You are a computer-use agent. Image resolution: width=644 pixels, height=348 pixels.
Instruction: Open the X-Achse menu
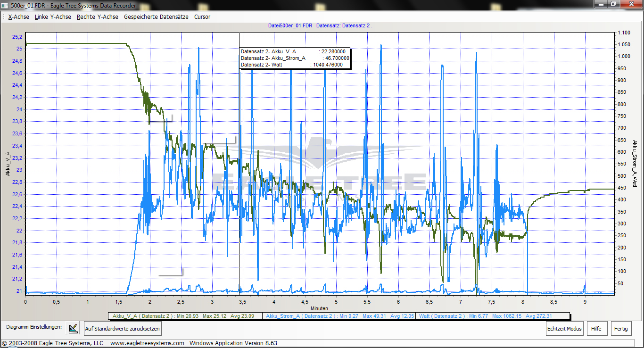[18, 17]
